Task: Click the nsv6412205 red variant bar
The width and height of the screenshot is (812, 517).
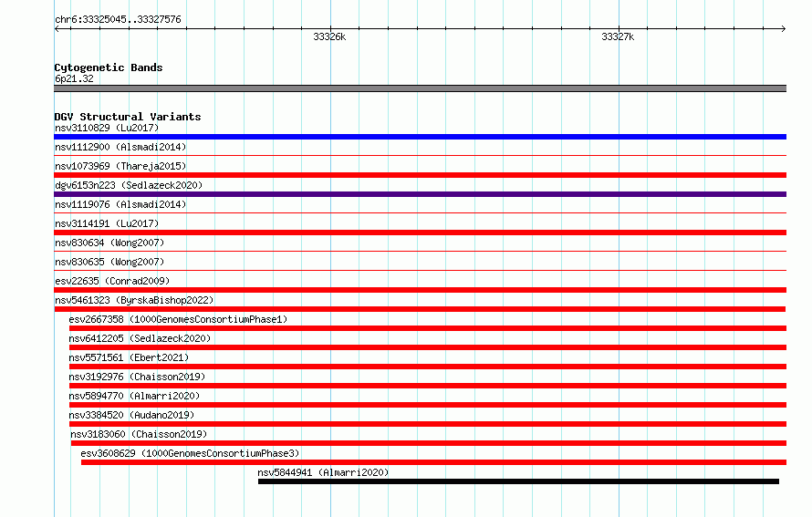Action: tap(428, 347)
